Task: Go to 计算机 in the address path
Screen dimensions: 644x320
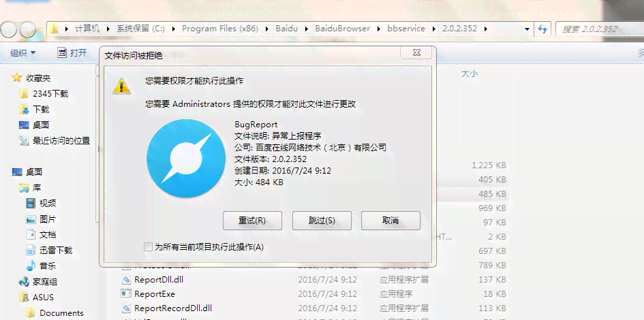Action: click(87, 29)
